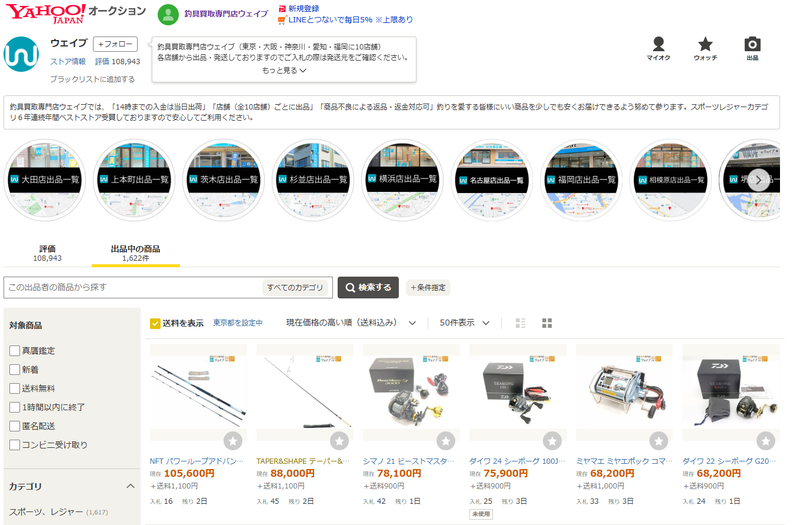Follow the store with +フォロー button
This screenshot has height=525, width=800.
[115, 44]
